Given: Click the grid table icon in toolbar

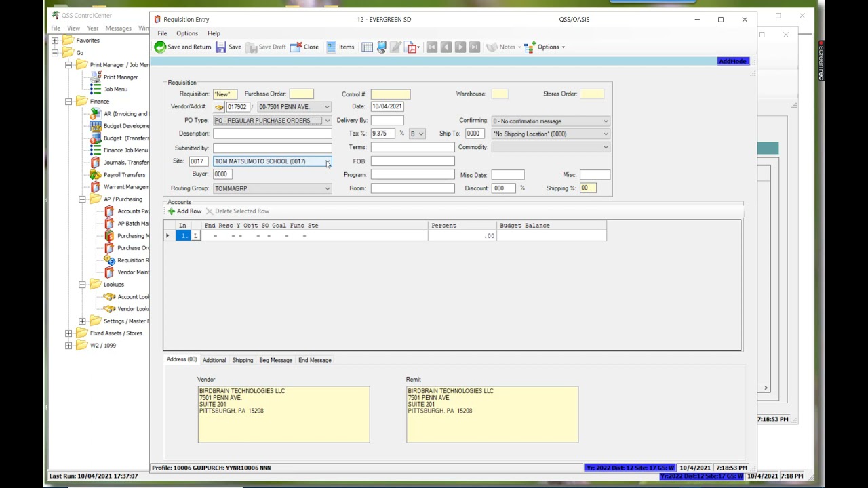Looking at the screenshot, I should [367, 47].
